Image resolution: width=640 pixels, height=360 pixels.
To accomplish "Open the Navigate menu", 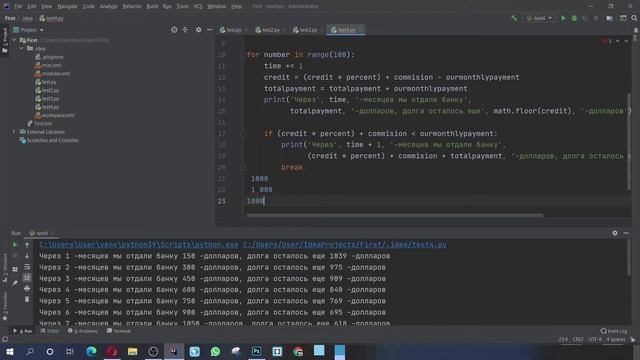I will [x=67, y=6].
